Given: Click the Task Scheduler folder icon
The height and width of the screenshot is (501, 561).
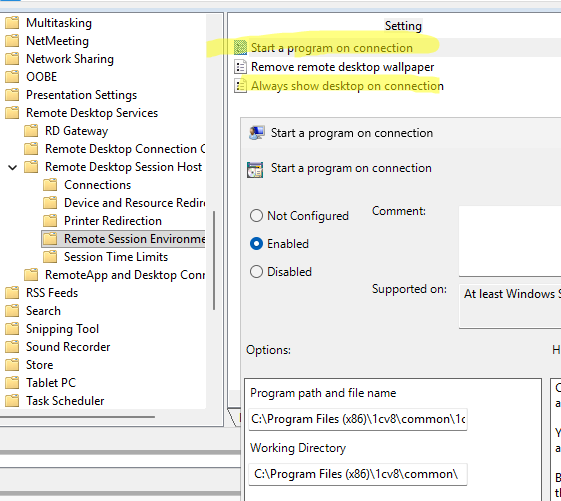Looking at the screenshot, I should tap(12, 400).
